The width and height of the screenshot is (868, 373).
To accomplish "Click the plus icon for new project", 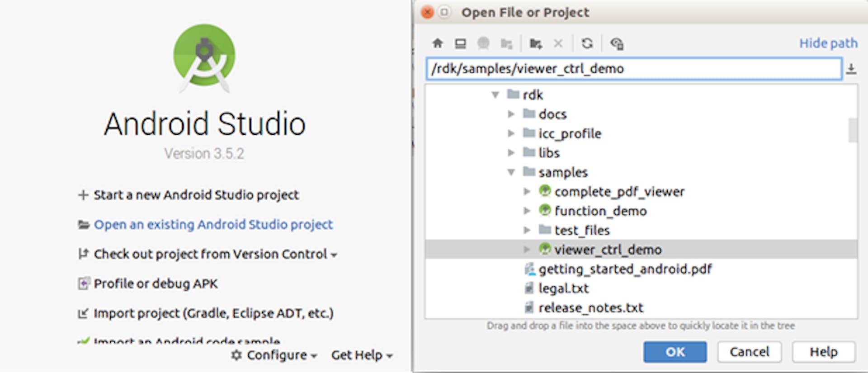I will point(83,195).
